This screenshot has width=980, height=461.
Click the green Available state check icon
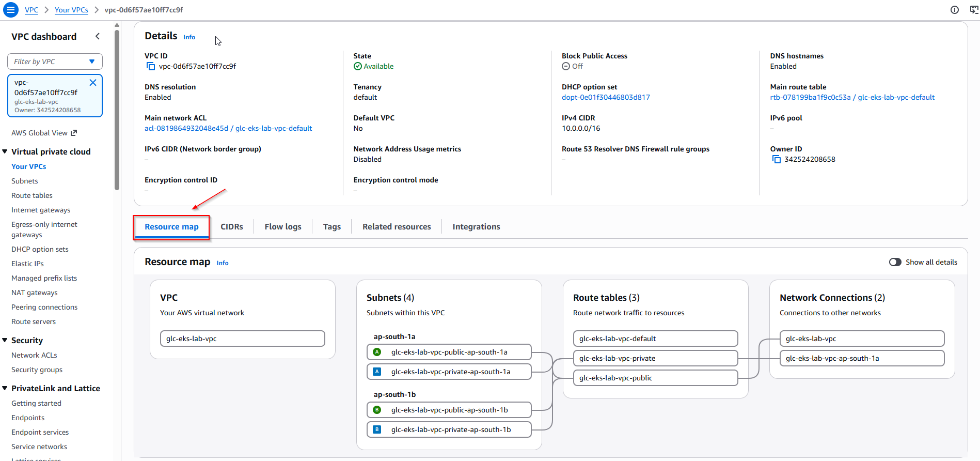click(358, 66)
